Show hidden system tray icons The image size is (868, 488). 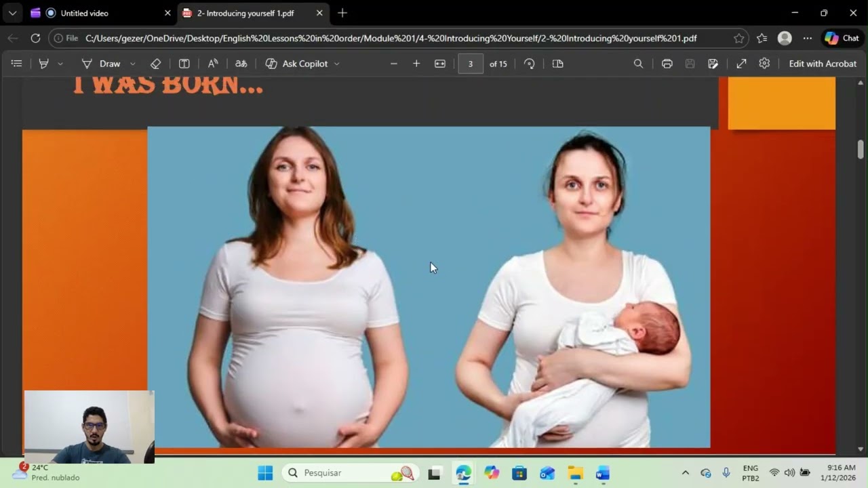685,473
